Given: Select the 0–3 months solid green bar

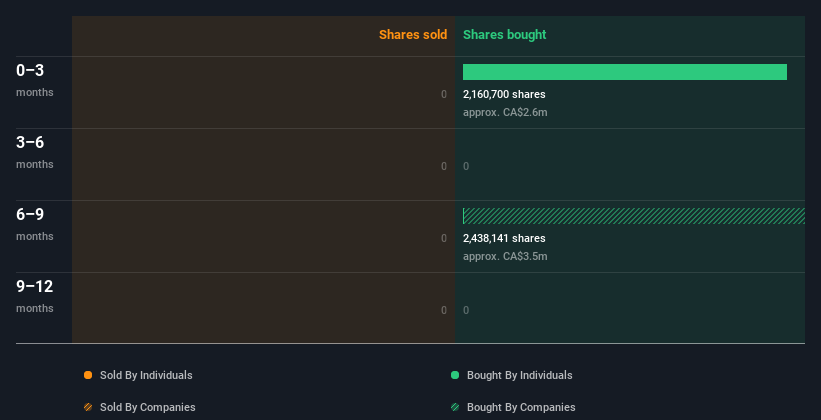Looking at the screenshot, I should coord(625,72).
